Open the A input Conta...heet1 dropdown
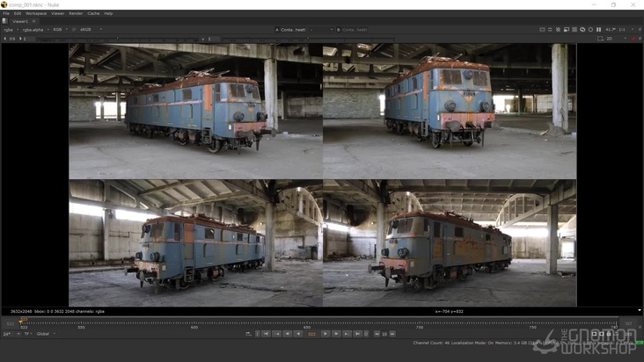The width and height of the screenshot is (644, 362). [294, 30]
